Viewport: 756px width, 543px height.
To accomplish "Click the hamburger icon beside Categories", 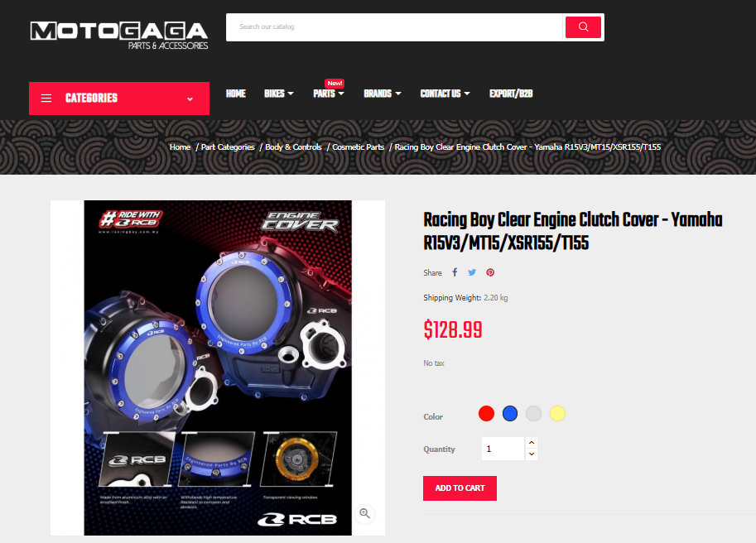I will coord(46,99).
